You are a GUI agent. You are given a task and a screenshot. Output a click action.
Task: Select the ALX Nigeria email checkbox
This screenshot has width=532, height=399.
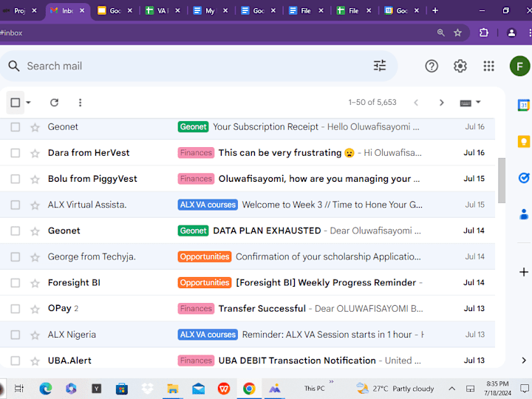click(x=16, y=335)
